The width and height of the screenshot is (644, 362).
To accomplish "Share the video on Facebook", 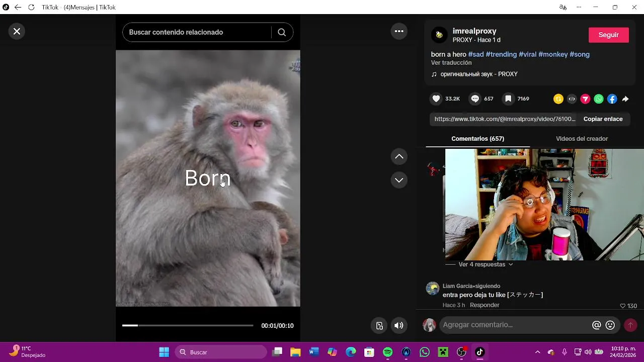I will pyautogui.click(x=612, y=99).
